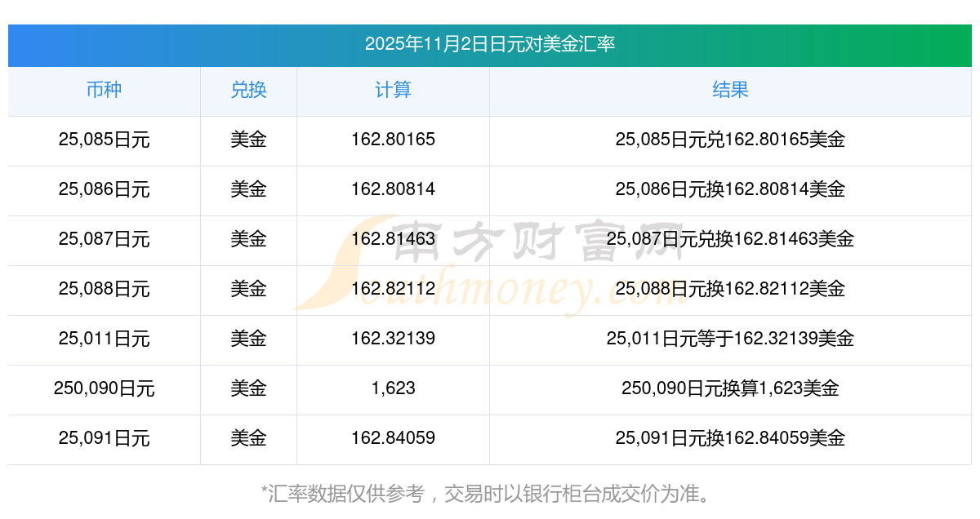Image resolution: width=980 pixels, height=519 pixels.
Task: Select the 1,623 calculation value
Action: tap(393, 388)
